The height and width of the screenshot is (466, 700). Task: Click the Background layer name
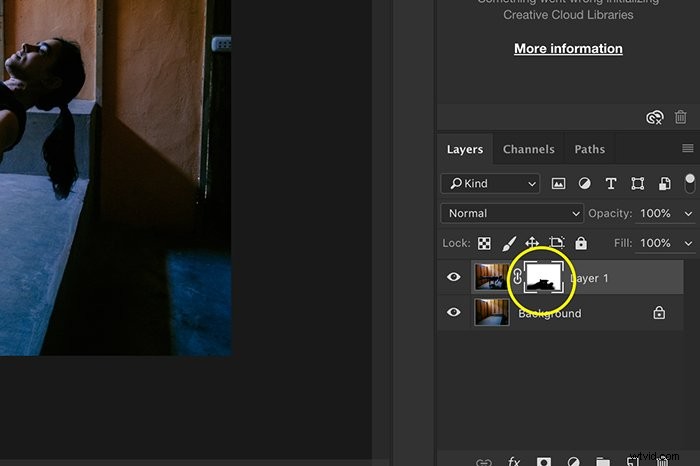tap(550, 313)
